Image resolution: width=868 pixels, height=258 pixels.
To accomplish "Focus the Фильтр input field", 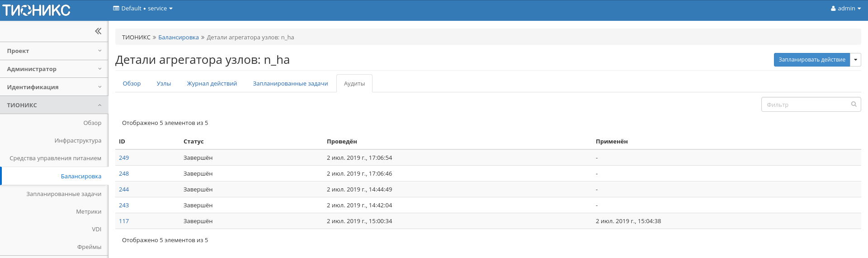I will click(x=806, y=105).
